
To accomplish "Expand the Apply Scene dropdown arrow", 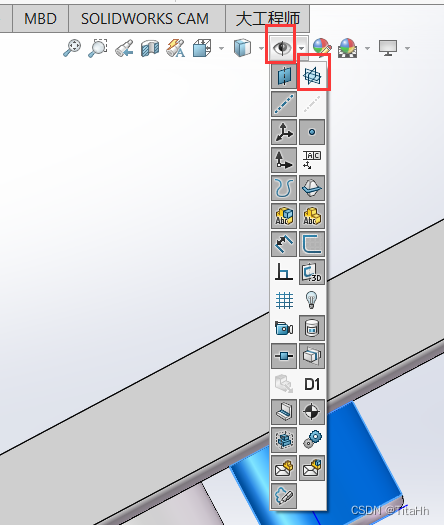I will click(367, 49).
